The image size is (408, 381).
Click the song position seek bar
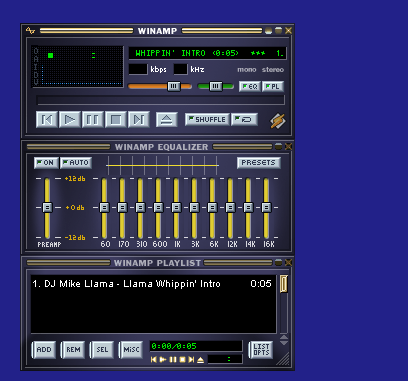pos(160,100)
